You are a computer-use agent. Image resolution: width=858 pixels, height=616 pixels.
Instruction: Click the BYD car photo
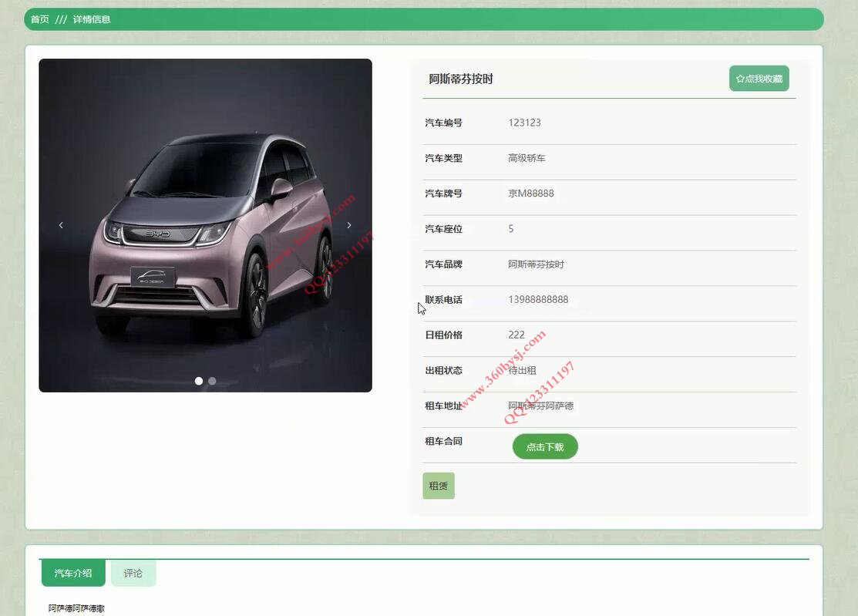[x=205, y=225]
